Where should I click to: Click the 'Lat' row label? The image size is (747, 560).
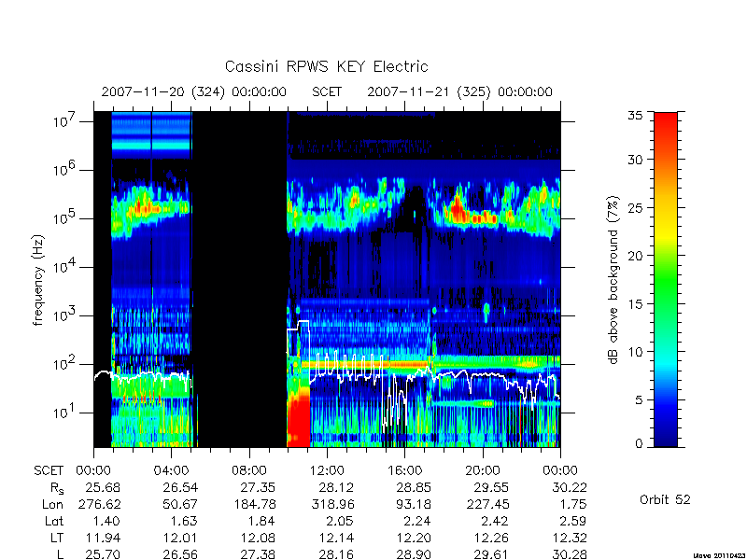click(54, 521)
